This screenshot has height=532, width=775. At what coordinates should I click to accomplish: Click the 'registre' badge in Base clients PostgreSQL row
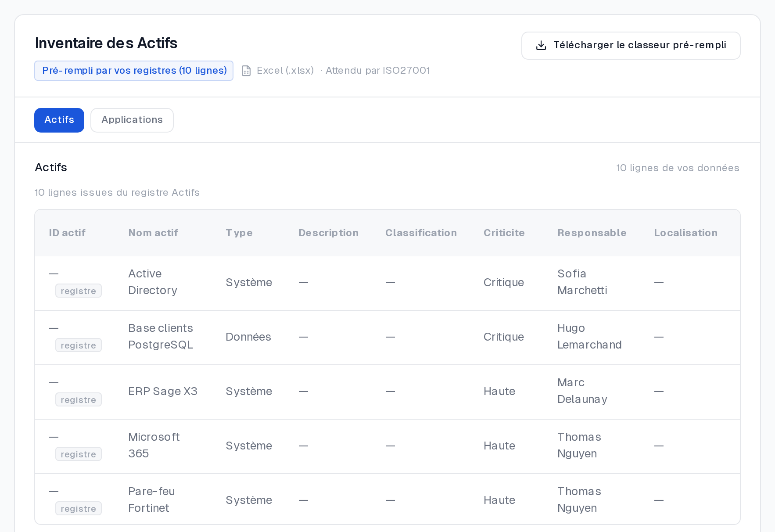point(79,345)
